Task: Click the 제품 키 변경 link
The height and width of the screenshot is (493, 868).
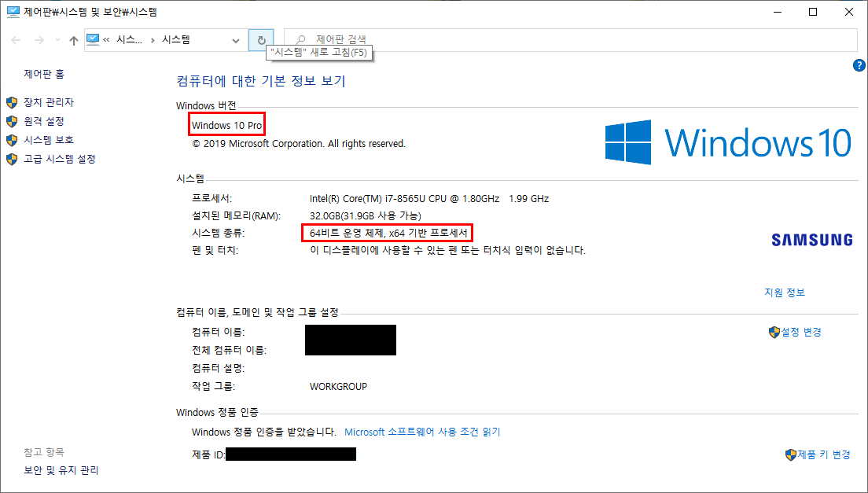Action: click(x=824, y=454)
